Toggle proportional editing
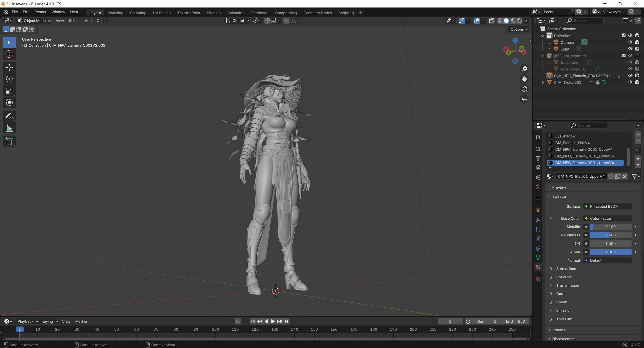 coord(286,21)
